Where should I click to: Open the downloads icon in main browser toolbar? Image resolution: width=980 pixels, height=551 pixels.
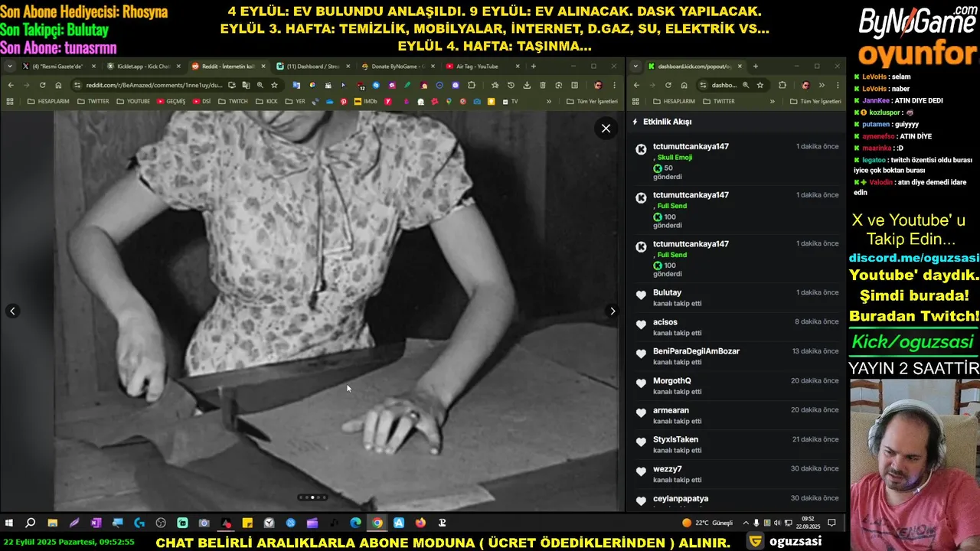(x=527, y=85)
